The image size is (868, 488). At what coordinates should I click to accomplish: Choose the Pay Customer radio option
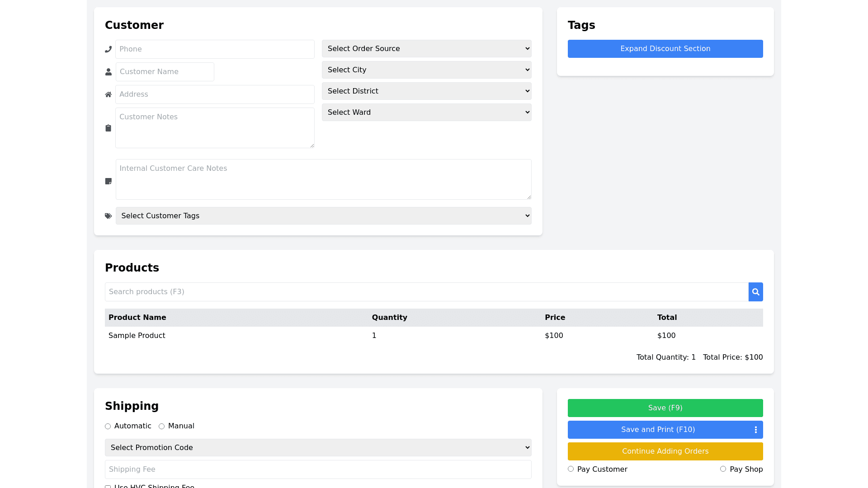(x=571, y=469)
